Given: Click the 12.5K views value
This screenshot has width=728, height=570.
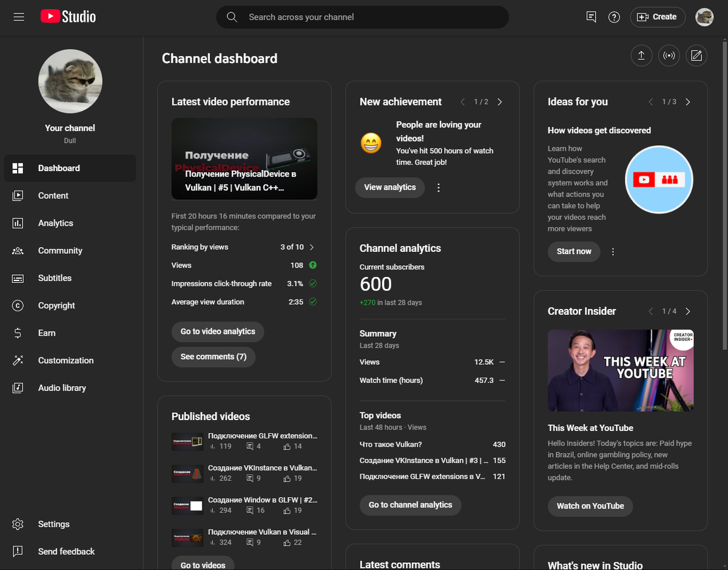Looking at the screenshot, I should (484, 362).
